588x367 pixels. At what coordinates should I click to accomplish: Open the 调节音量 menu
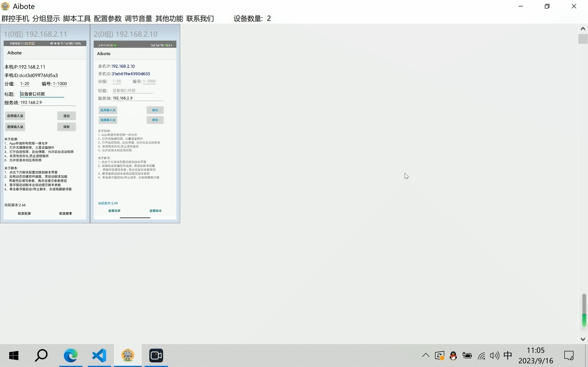pos(139,18)
